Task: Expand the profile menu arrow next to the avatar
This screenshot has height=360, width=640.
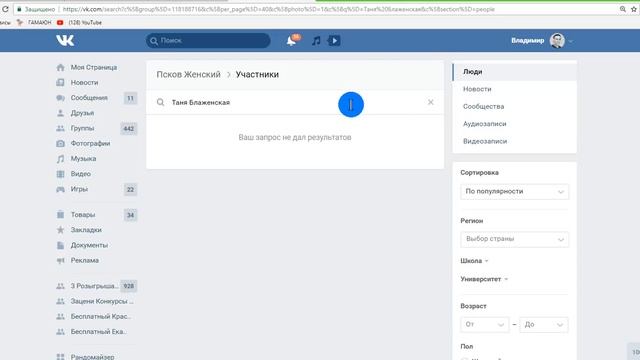Action: [571, 41]
